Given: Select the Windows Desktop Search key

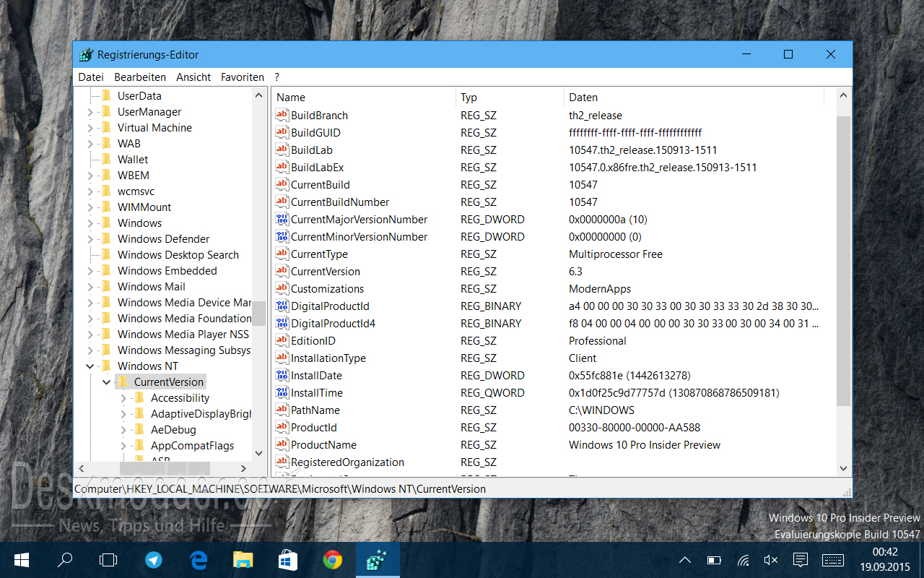Looking at the screenshot, I should coord(178,254).
